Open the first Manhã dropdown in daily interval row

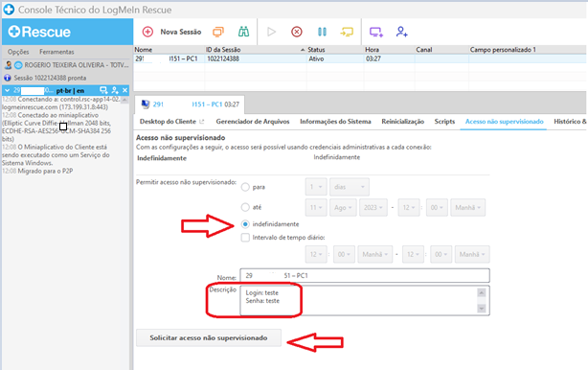pos(375,254)
